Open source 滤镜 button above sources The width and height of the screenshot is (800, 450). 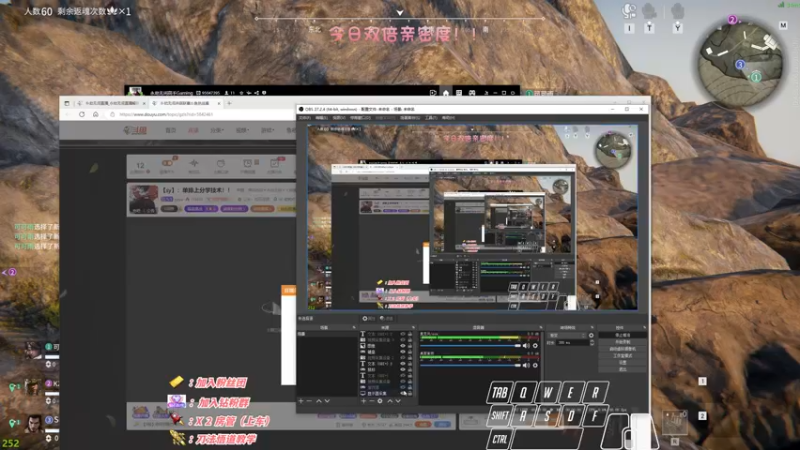click(x=387, y=318)
